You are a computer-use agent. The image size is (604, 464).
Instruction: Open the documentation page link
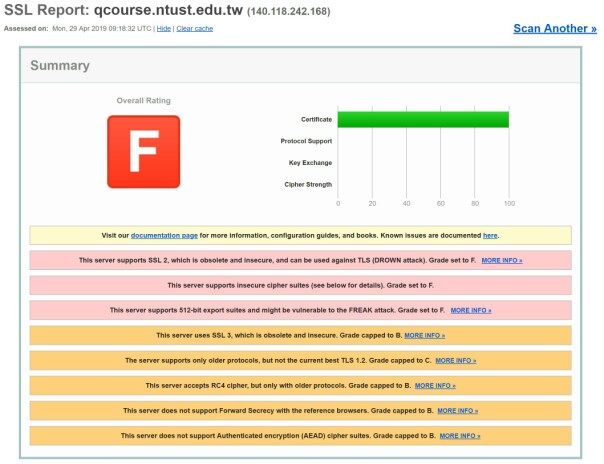click(x=164, y=235)
